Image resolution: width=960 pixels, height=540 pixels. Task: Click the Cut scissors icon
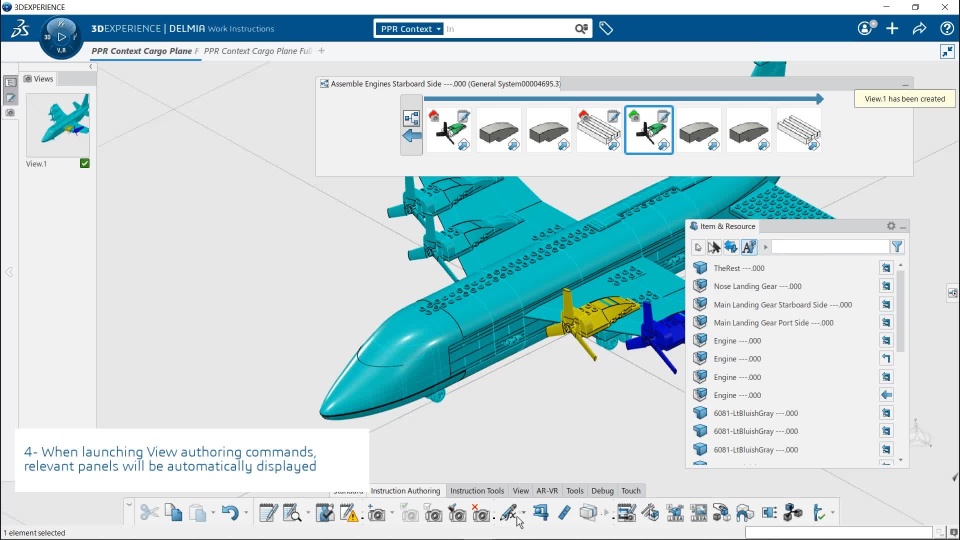(x=149, y=512)
